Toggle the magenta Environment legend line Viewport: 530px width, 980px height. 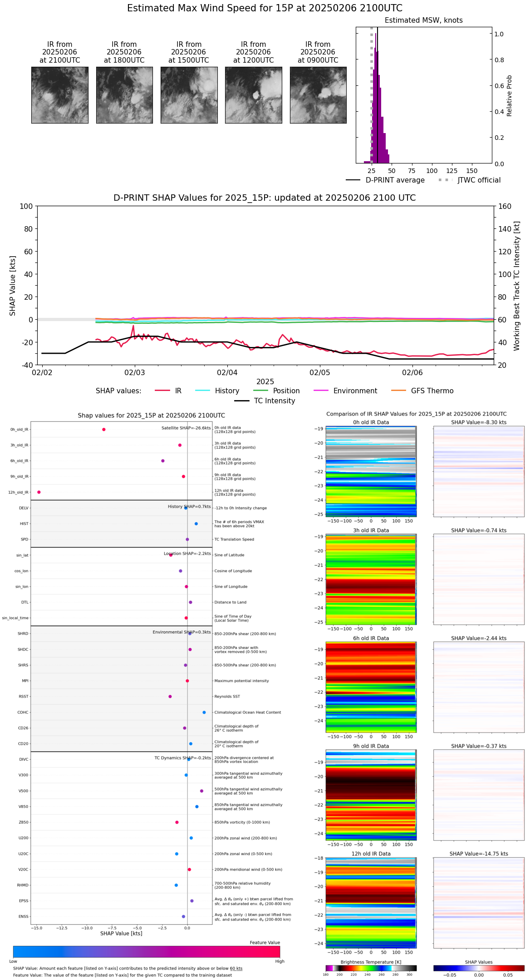(x=321, y=391)
